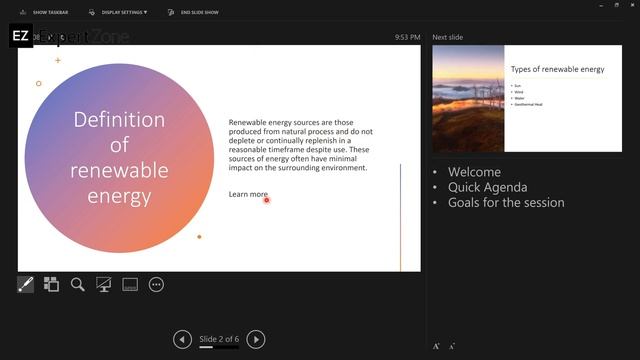Click Slide 2 of 6 indicator
This screenshot has width=640, height=360.
[x=219, y=339]
